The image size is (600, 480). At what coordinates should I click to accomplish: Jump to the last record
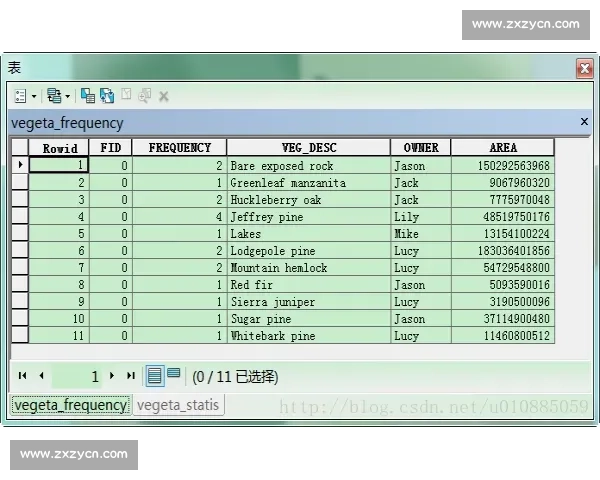[x=130, y=376]
